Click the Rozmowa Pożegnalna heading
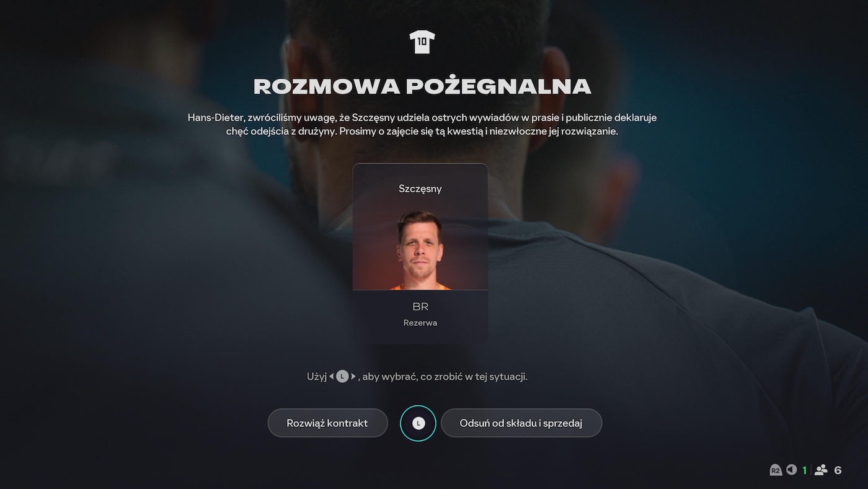Image resolution: width=868 pixels, height=489 pixels. coord(422,86)
